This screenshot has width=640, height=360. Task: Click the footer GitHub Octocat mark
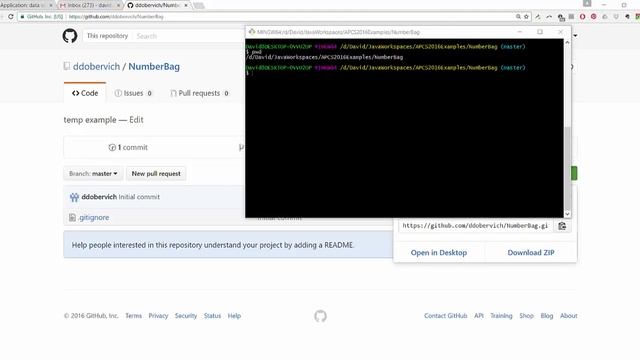coord(320,316)
